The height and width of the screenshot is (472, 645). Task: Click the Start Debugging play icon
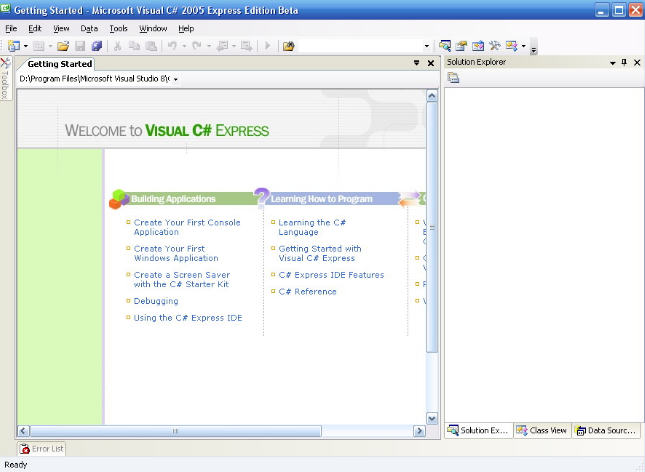[x=267, y=46]
